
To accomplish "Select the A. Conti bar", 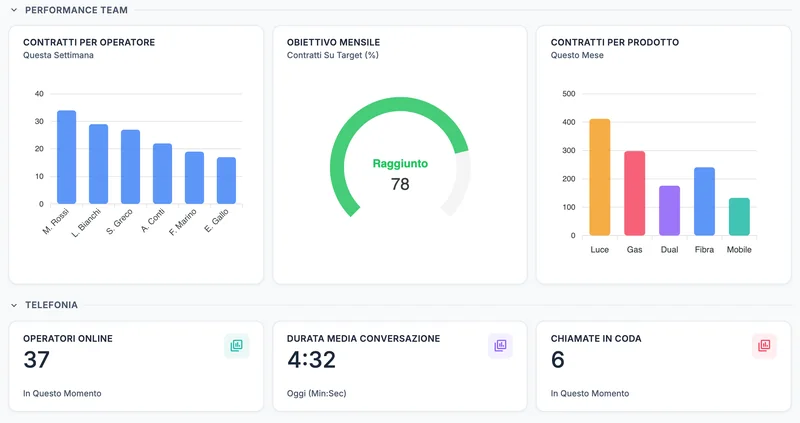I will pos(162,173).
